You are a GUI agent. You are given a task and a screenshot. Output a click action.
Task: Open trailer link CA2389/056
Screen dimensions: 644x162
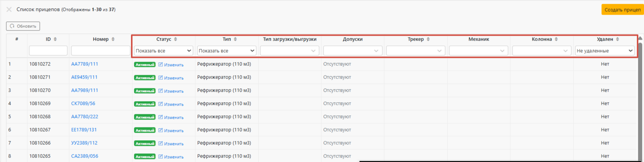coord(85,156)
